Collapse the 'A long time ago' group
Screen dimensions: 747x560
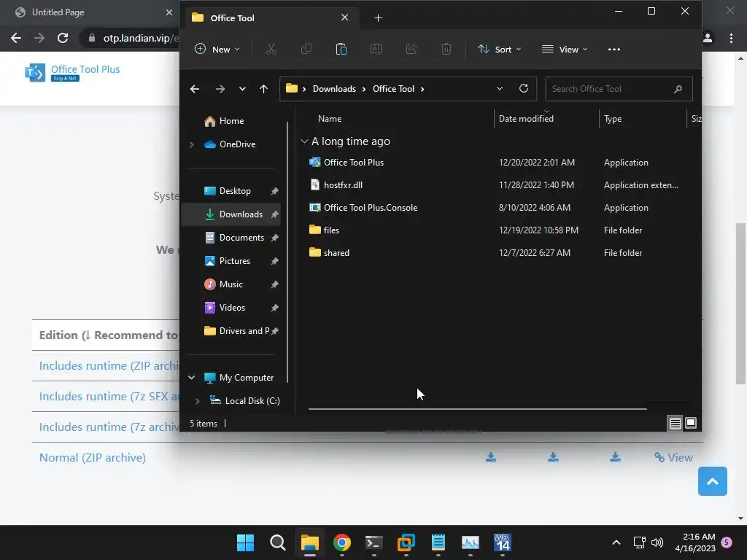pos(304,141)
